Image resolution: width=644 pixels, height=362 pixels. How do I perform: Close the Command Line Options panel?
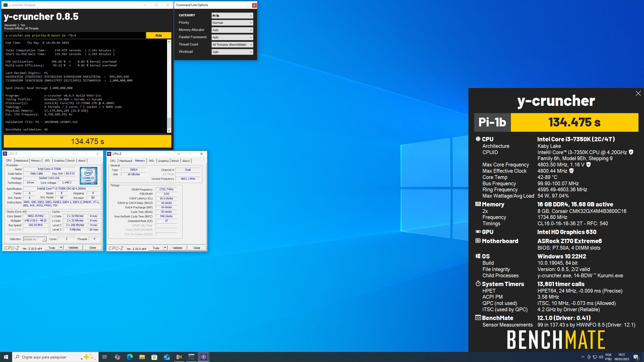254,5
